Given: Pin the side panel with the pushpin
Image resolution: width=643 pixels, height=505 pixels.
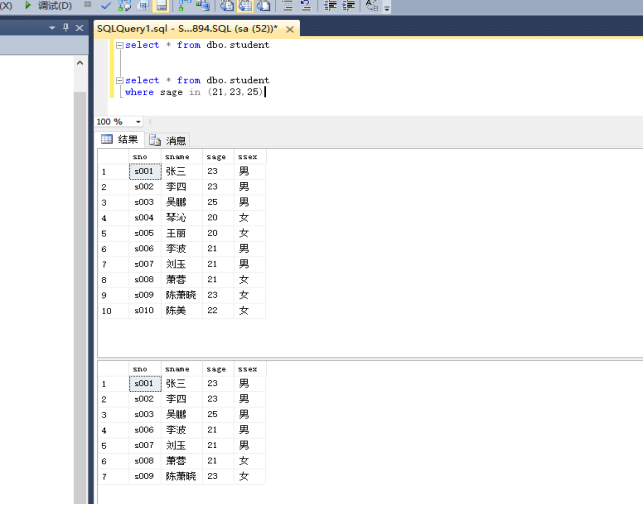Looking at the screenshot, I should [x=66, y=27].
